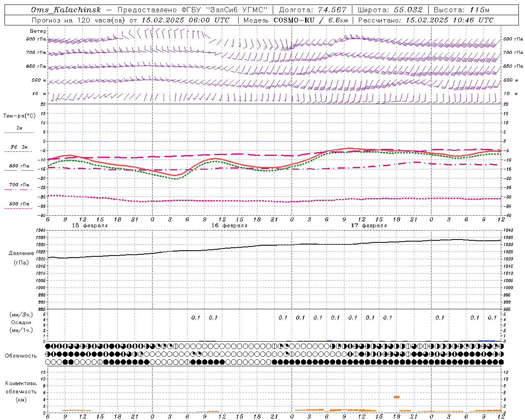The image size is (525, 420).
Task: Click the '850 гПа' temperature legend entry
Action: (19, 166)
